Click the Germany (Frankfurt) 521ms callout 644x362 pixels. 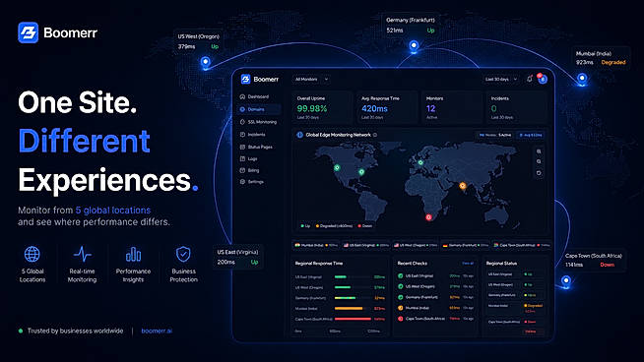[x=411, y=25]
